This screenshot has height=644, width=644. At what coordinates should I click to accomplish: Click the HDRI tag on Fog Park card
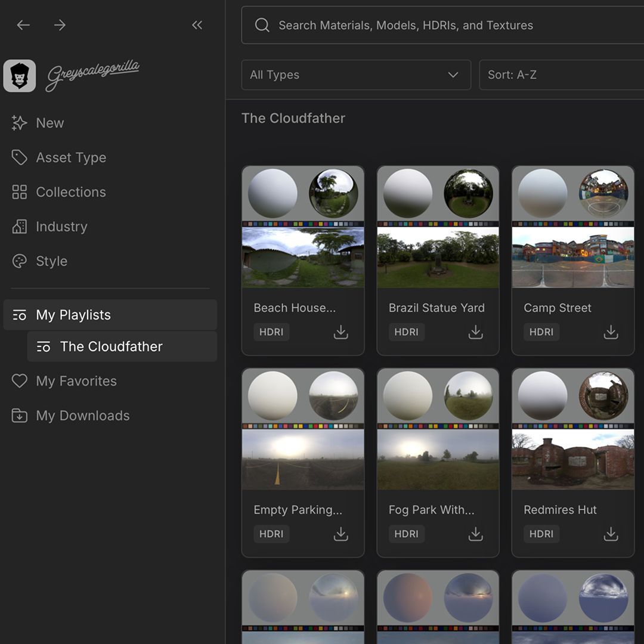(406, 534)
